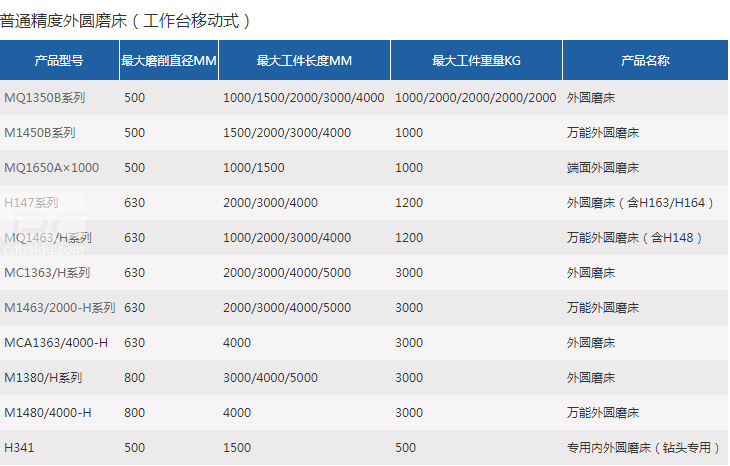Click the 最大工件长度MM header cell
730x466 pixels.
tap(304, 61)
